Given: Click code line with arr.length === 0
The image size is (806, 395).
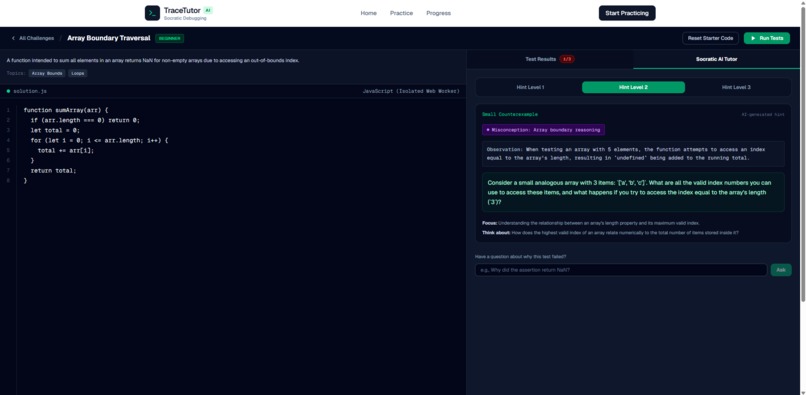Looking at the screenshot, I should pyautogui.click(x=85, y=120).
